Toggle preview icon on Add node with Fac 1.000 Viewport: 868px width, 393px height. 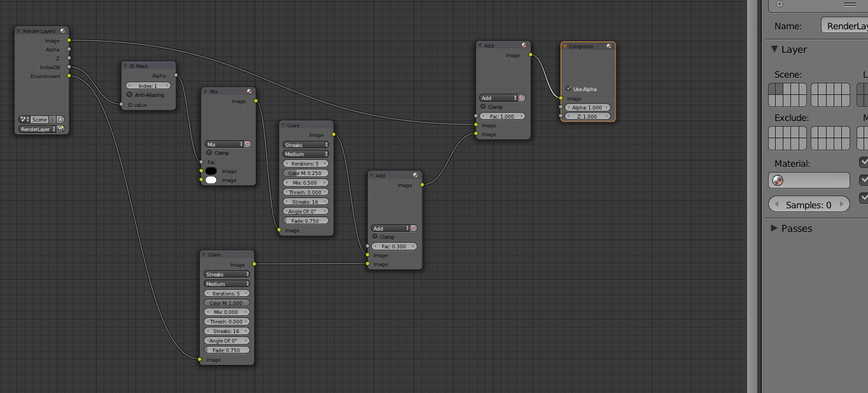click(x=524, y=46)
